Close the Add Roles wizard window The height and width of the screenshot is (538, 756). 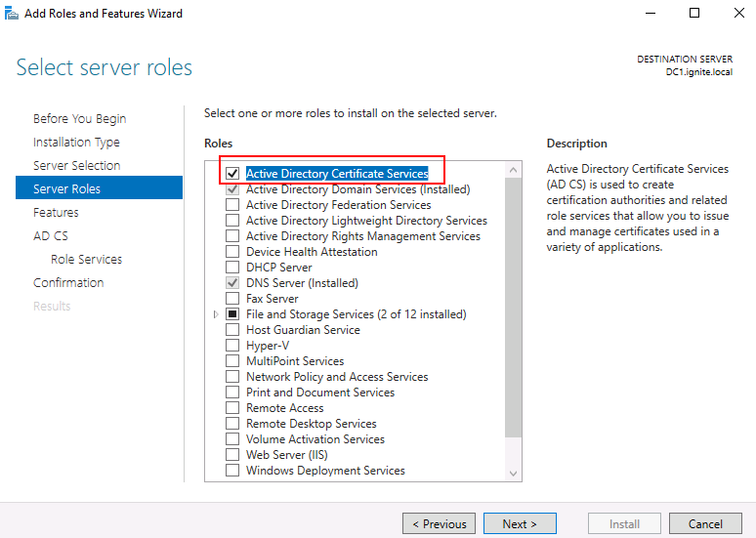pos(739,13)
